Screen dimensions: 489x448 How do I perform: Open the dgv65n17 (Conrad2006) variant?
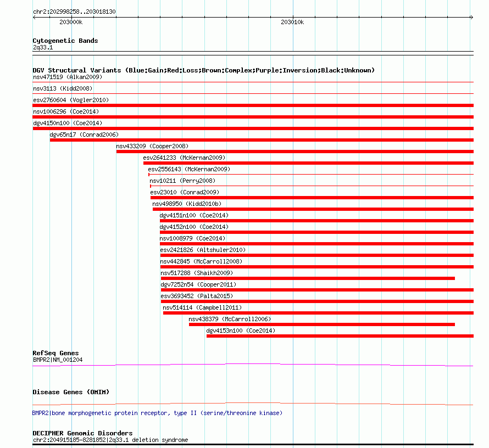pyautogui.click(x=84, y=135)
